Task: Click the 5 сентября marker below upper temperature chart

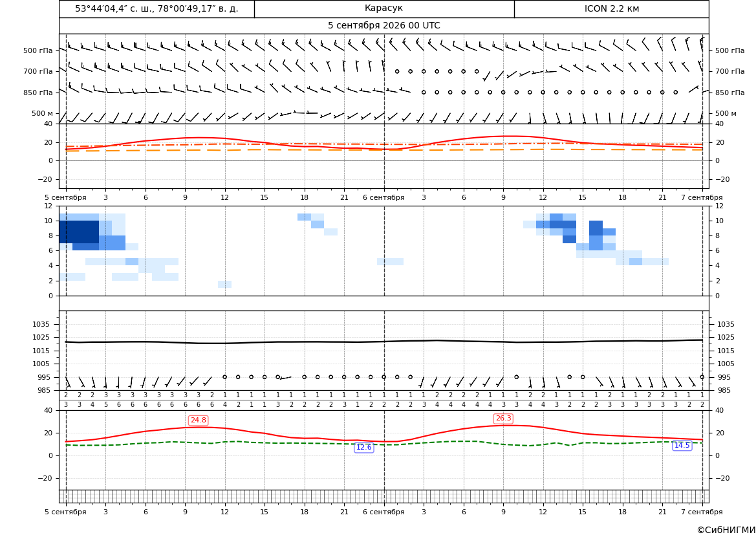Action: click(x=65, y=197)
